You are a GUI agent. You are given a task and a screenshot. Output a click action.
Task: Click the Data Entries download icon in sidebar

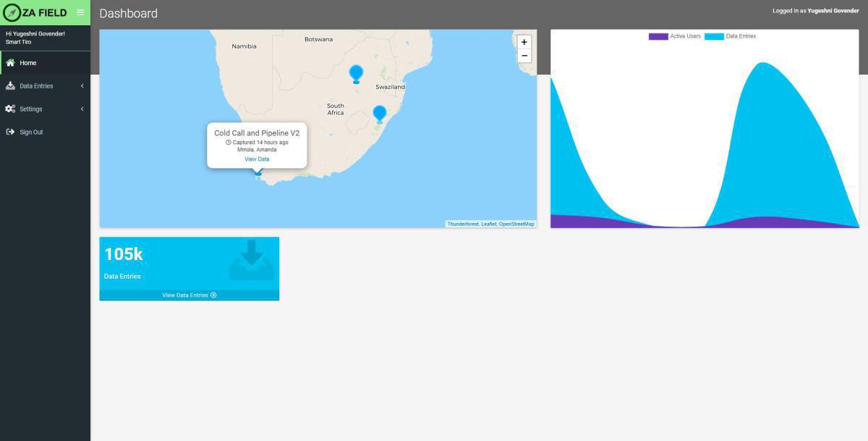10,86
